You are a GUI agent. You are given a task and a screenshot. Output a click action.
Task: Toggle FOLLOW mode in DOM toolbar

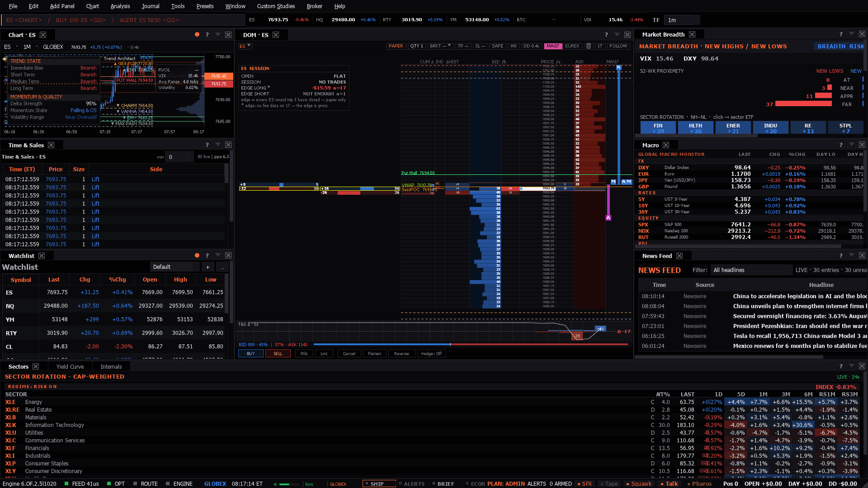click(618, 46)
